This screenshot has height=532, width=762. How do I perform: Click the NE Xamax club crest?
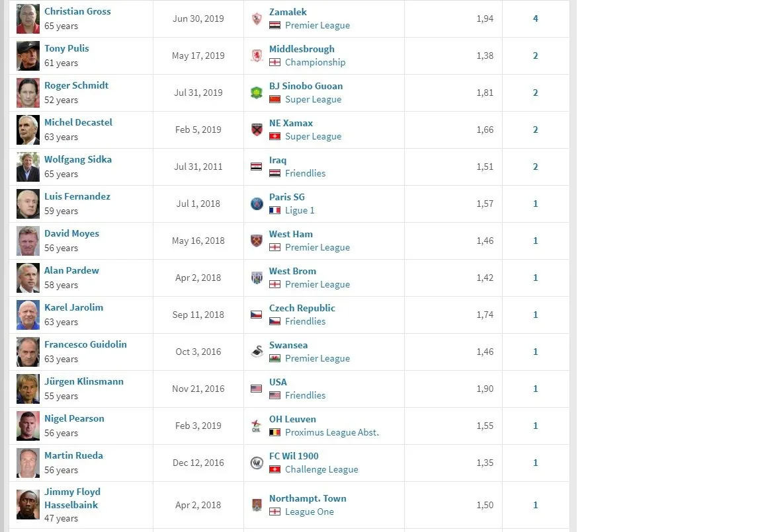(257, 130)
